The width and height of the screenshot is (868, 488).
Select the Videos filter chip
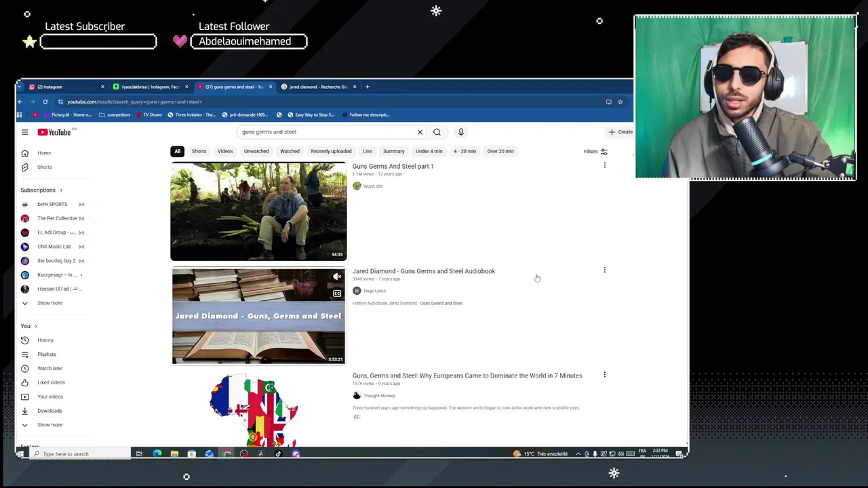(225, 152)
